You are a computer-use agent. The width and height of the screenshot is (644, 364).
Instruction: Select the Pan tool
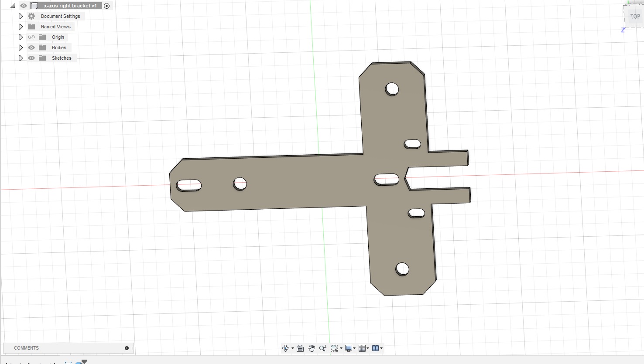click(x=312, y=348)
